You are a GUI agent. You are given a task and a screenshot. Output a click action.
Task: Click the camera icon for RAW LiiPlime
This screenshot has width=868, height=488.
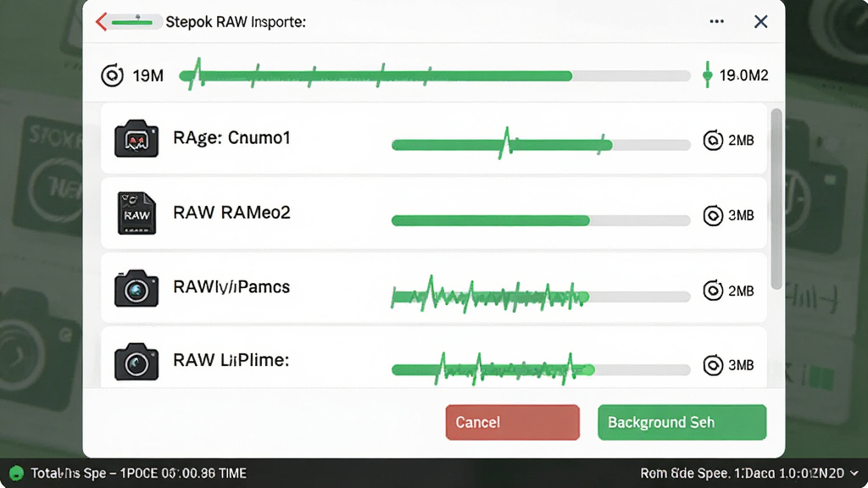136,362
